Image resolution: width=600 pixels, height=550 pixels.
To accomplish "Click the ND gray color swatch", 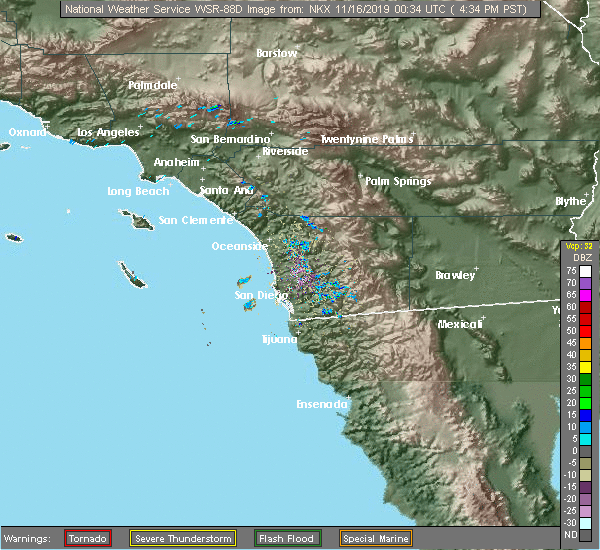I will pos(585,535).
